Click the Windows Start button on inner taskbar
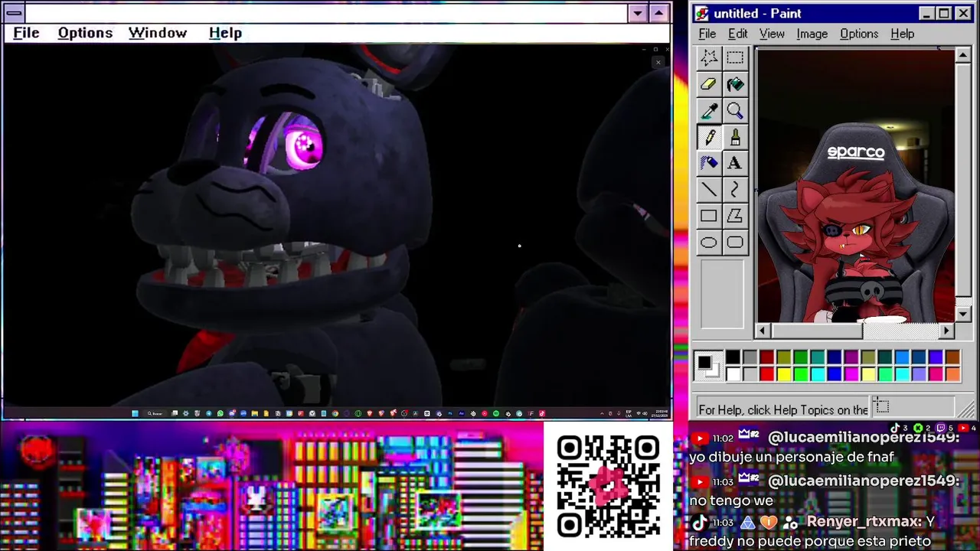This screenshot has width=980, height=551. (135, 413)
